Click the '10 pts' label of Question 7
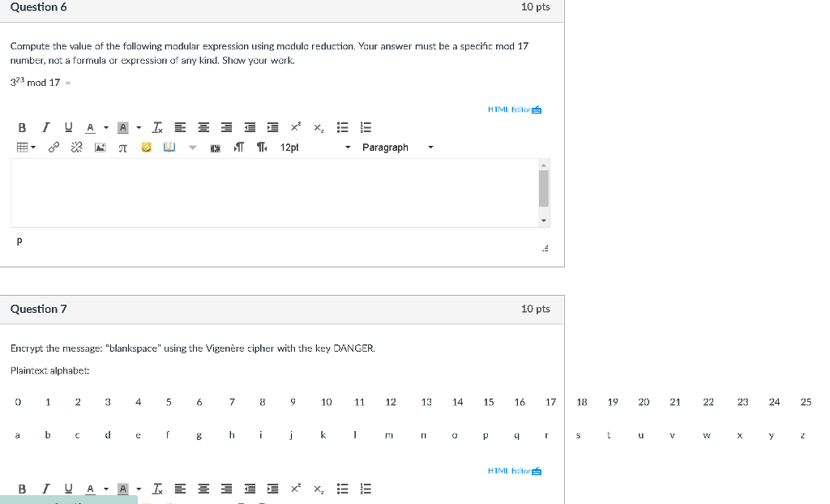The height and width of the screenshot is (504, 830). tap(535, 310)
